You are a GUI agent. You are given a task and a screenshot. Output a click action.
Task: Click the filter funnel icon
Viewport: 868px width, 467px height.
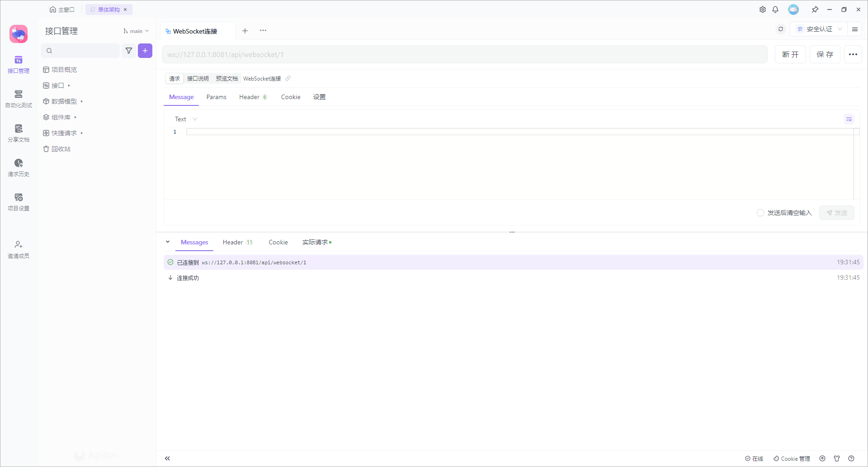click(129, 51)
